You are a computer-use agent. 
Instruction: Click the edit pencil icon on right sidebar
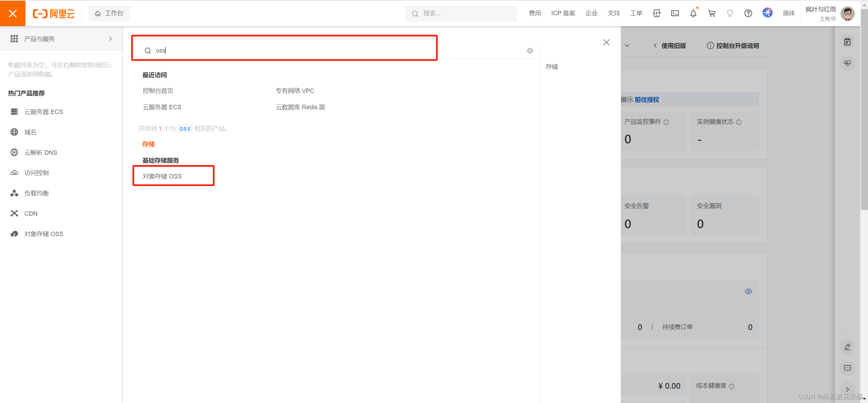(847, 347)
